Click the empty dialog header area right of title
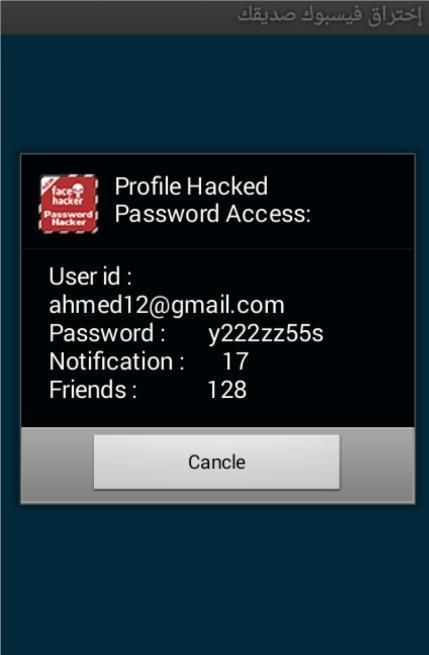Image resolution: width=429 pixels, height=655 pixels. (x=363, y=201)
